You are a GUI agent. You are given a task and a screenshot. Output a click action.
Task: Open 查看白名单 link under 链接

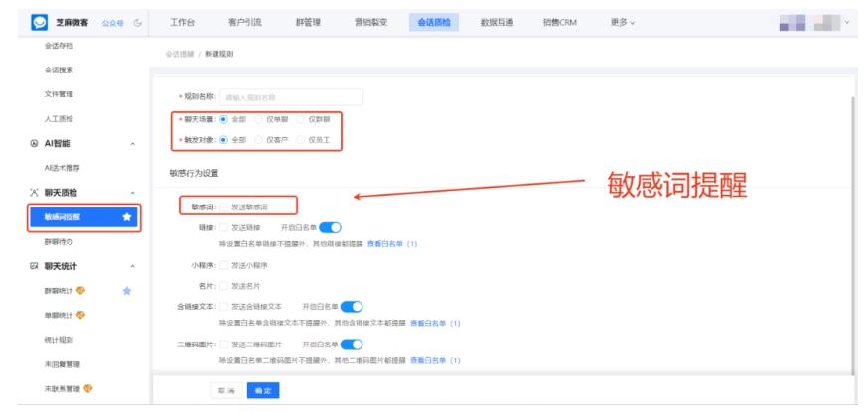click(x=392, y=243)
